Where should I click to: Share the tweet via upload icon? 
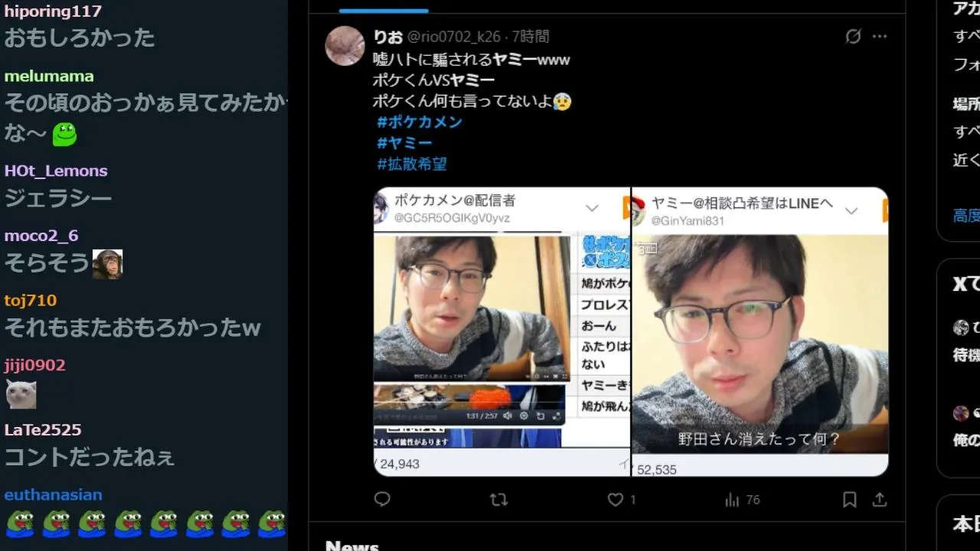click(x=880, y=500)
